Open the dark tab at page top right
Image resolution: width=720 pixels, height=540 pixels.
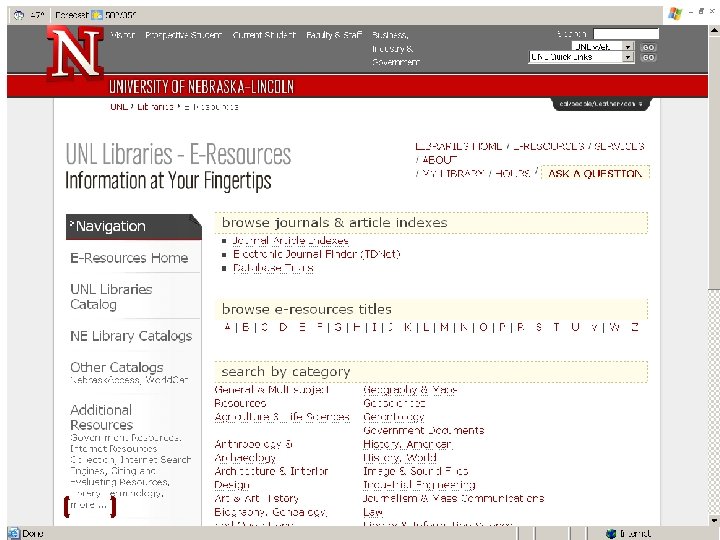coord(601,104)
